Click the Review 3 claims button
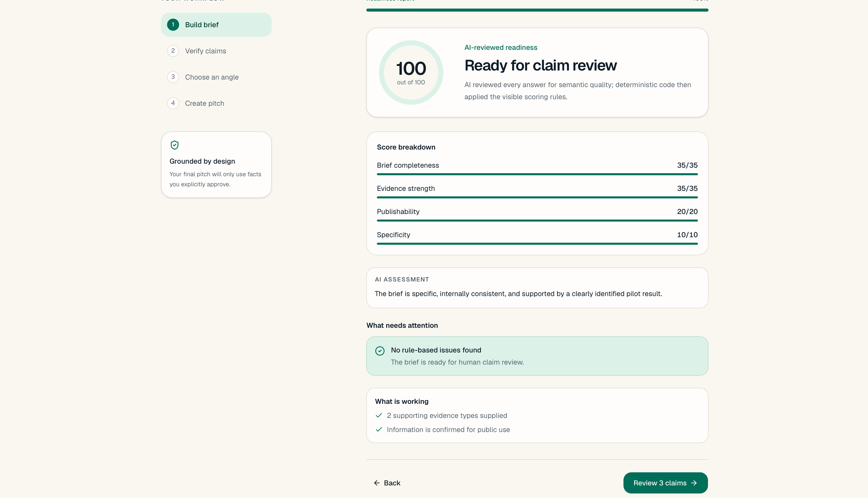This screenshot has width=868, height=498. point(665,483)
